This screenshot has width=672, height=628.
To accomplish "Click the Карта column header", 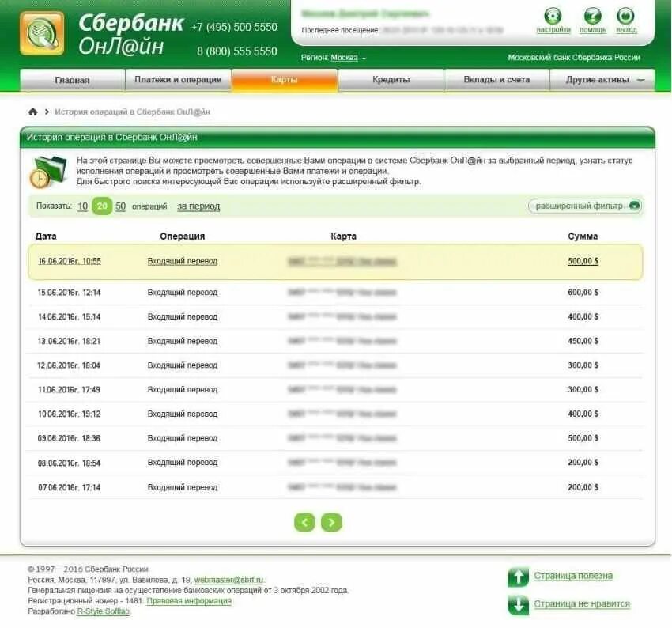I will (343, 236).
